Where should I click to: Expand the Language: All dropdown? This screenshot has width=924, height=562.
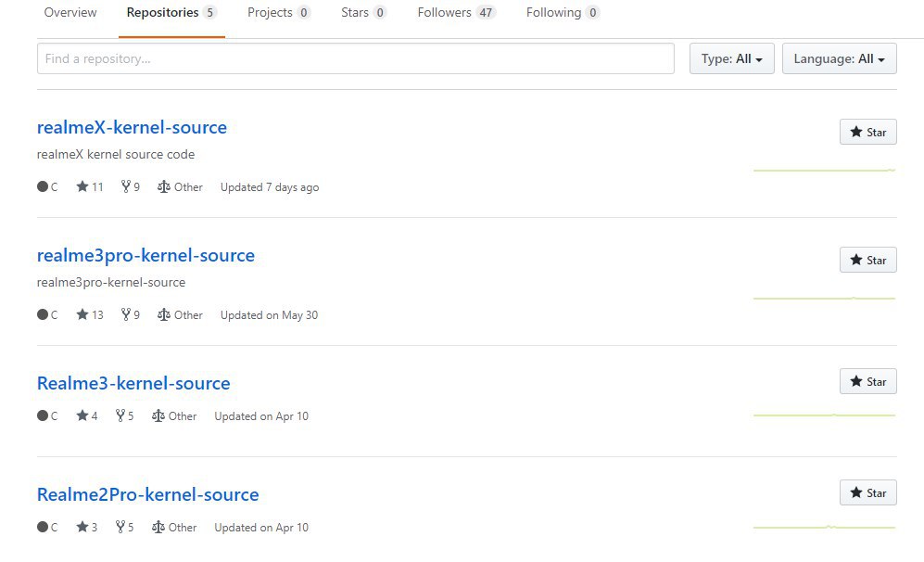coord(839,58)
